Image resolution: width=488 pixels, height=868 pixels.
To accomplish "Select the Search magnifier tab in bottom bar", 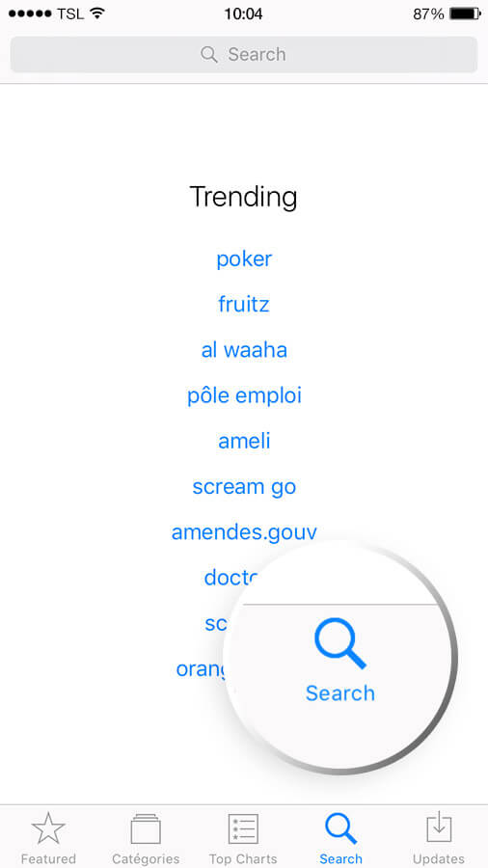I will (340, 837).
